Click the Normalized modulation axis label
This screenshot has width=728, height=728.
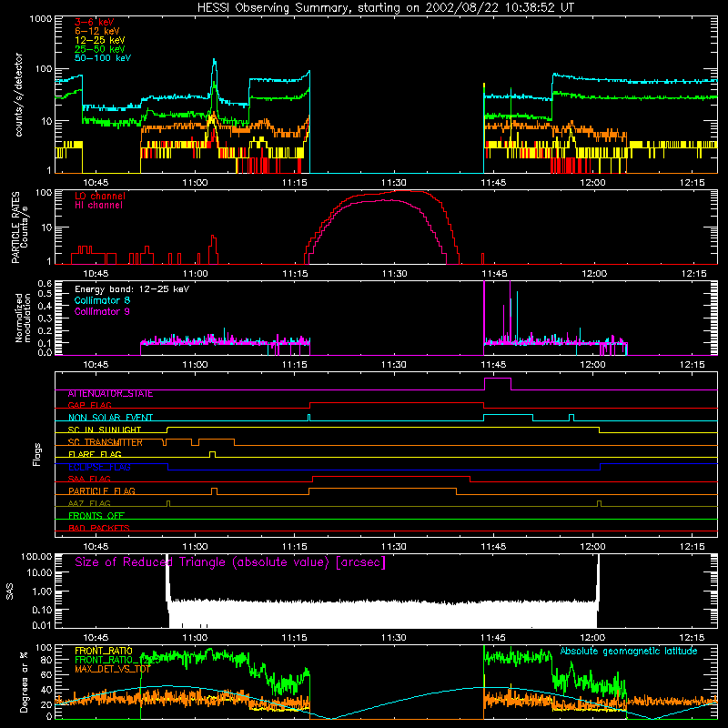23,318
